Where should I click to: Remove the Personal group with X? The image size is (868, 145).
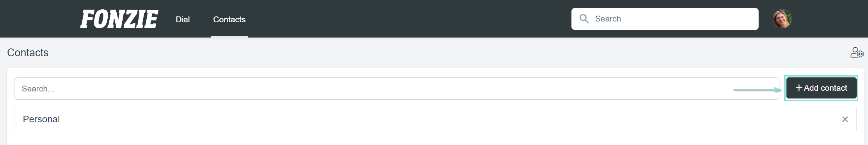point(845,119)
